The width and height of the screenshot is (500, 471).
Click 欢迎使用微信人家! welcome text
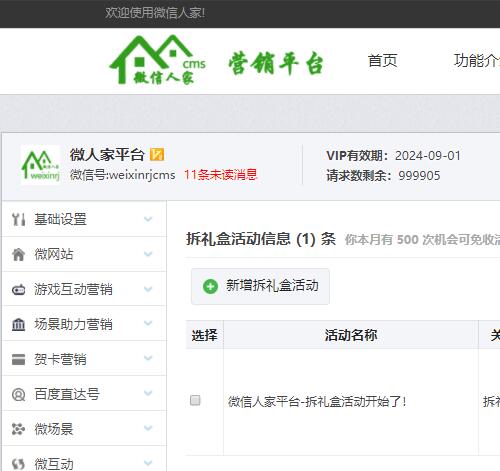(x=155, y=13)
